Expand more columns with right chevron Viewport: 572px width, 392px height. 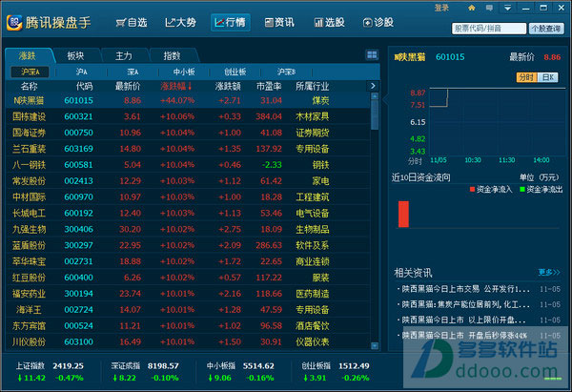373,86
